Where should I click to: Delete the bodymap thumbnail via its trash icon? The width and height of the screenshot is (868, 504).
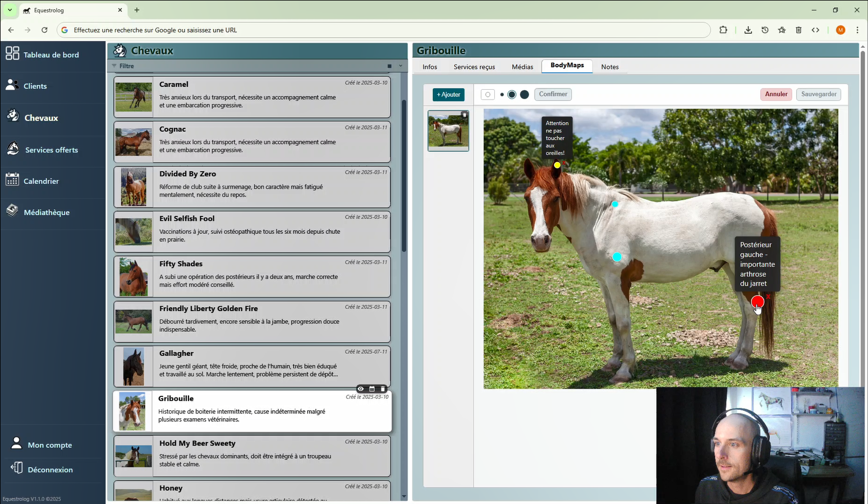click(464, 115)
